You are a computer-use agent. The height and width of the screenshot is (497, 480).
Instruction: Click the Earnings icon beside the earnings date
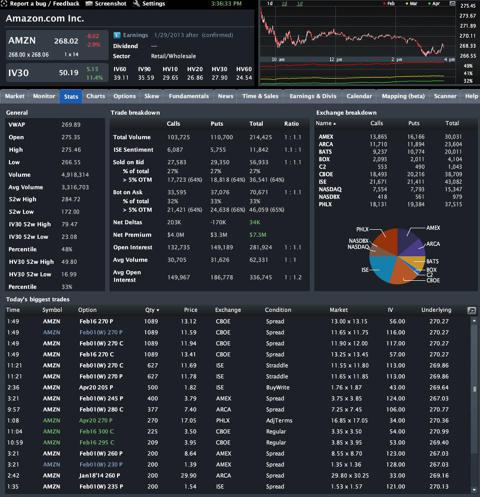pos(117,35)
